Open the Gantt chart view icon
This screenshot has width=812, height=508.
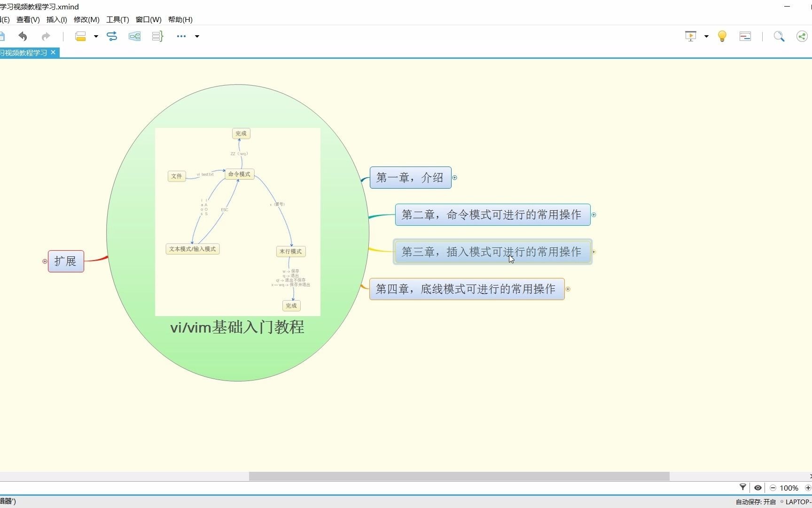[745, 36]
